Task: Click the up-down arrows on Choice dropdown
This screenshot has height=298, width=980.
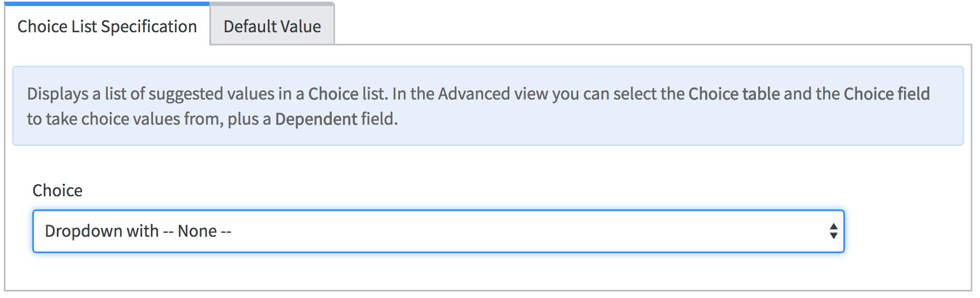Action: 833,231
